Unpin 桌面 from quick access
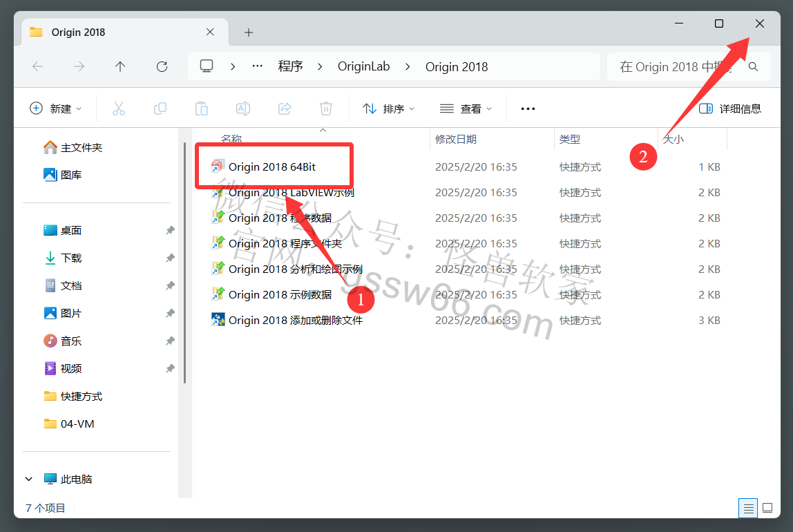The image size is (793, 532). 170,231
